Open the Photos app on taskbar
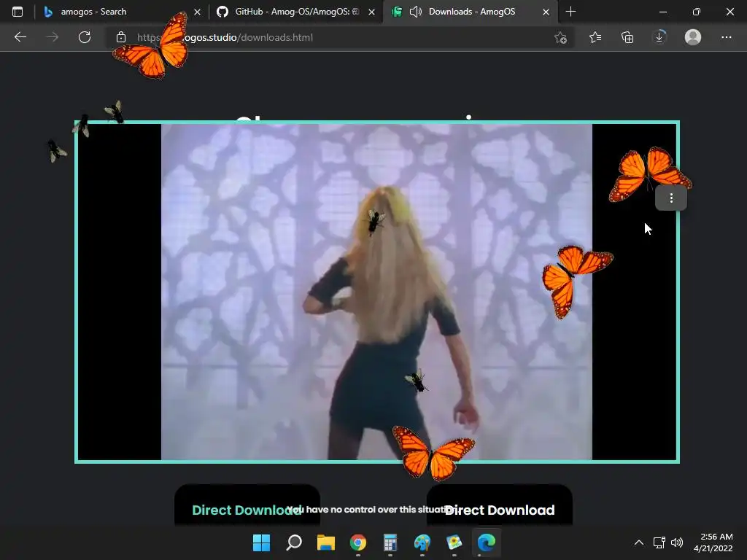This screenshot has width=747, height=560. point(454,542)
